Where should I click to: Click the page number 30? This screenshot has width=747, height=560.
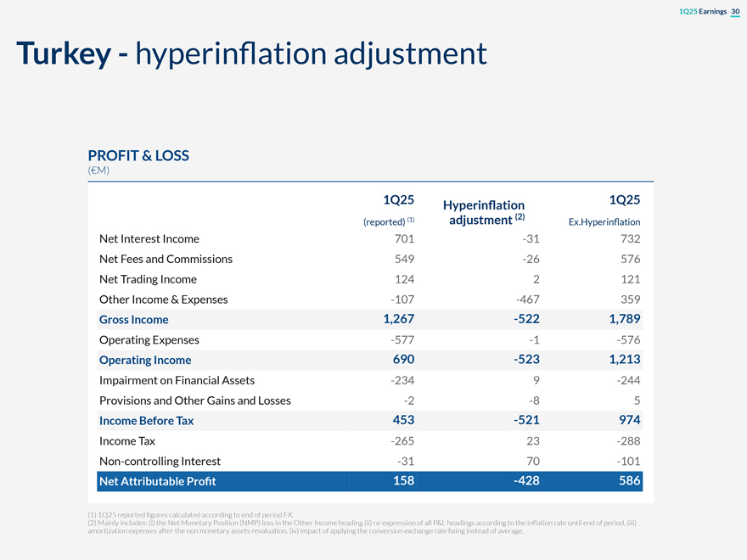[x=735, y=11]
